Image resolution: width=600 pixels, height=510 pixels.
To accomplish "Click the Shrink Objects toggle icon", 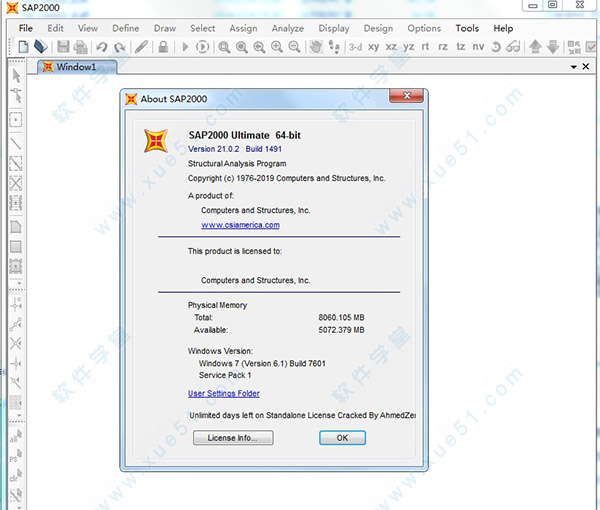I will pyautogui.click(x=574, y=47).
